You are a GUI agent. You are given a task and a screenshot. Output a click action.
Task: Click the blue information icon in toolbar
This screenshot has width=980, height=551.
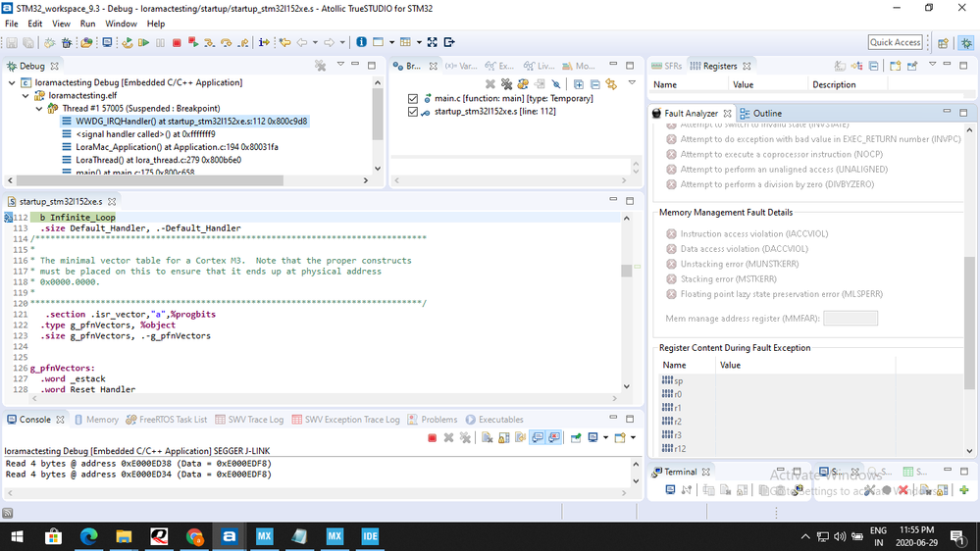click(x=361, y=42)
